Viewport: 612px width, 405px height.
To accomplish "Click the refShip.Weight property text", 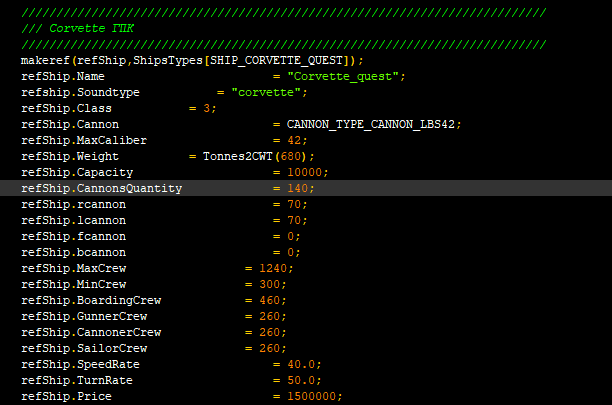I will tap(70, 156).
